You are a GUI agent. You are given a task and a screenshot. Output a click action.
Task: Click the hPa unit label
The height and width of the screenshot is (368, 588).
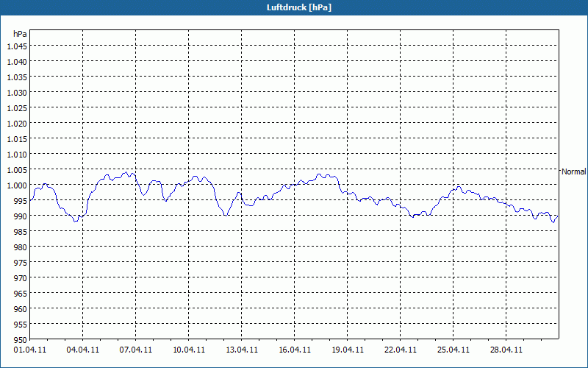20,34
